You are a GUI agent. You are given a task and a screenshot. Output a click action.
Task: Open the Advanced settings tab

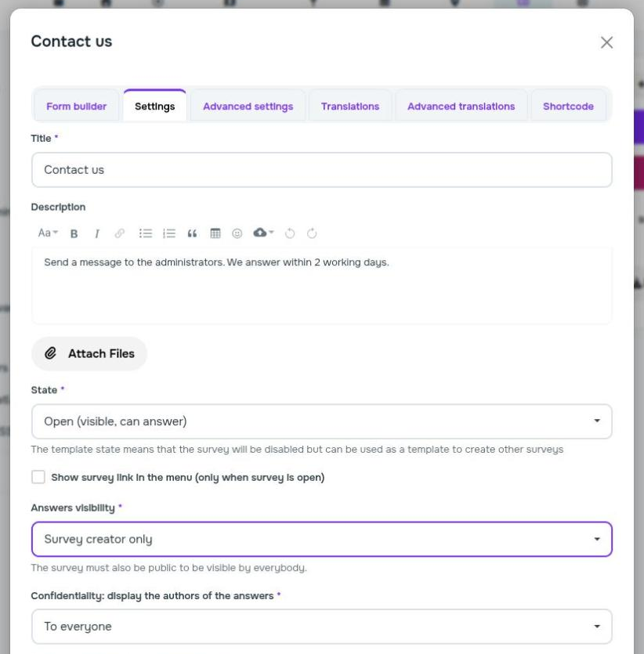click(248, 107)
